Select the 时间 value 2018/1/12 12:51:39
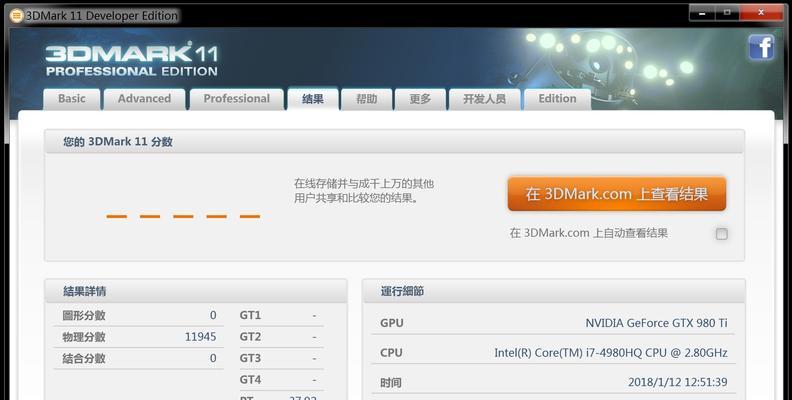792x400 pixels. click(x=678, y=382)
